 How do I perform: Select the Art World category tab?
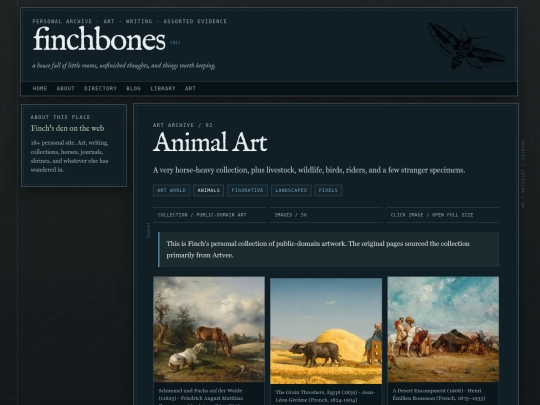[172, 190]
